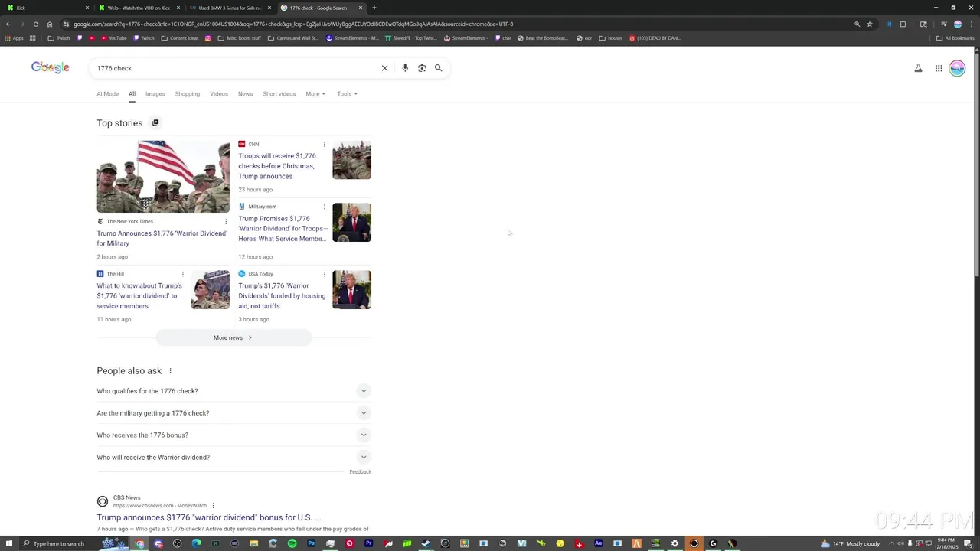
Task: Switch to News results tab
Action: (245, 94)
